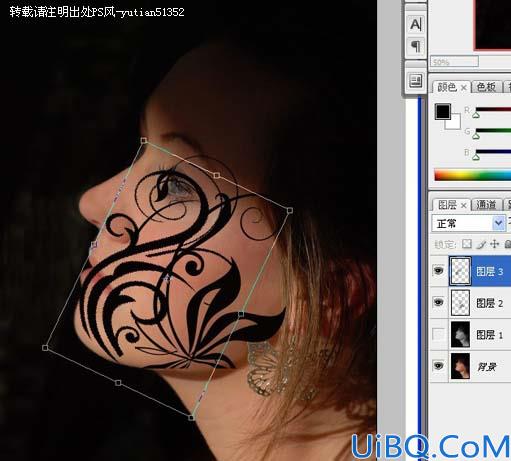
Task: Select layer named 背景
Action: pos(487,367)
